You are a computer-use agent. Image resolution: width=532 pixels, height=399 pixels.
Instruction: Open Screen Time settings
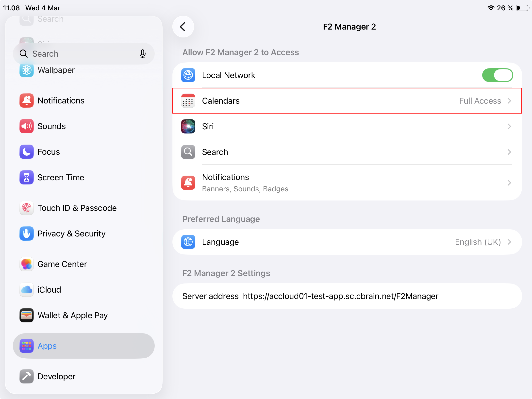coord(84,177)
